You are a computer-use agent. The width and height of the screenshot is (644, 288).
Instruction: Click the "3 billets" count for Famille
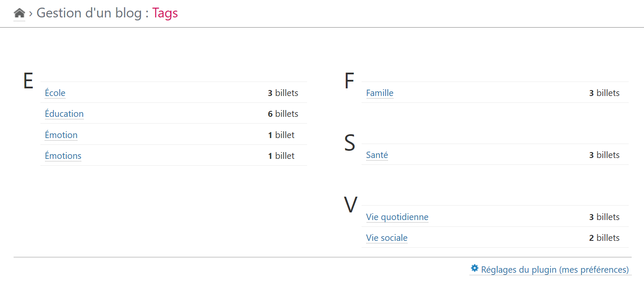604,93
